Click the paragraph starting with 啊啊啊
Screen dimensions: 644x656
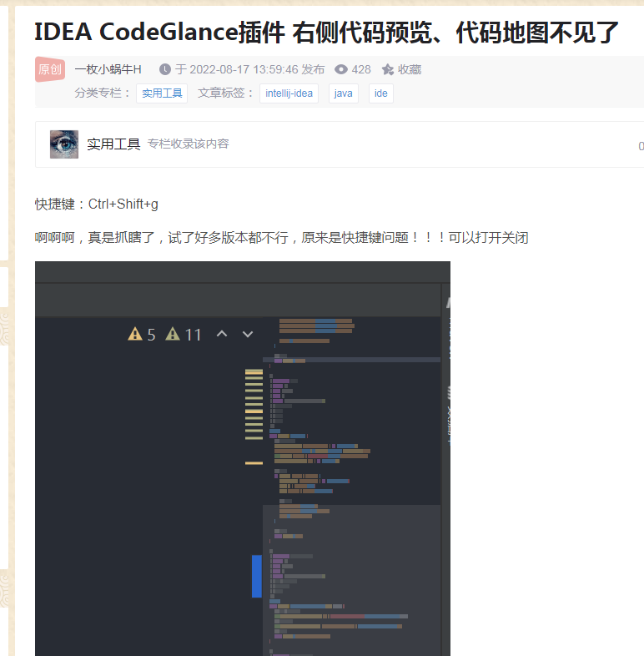[x=281, y=238]
